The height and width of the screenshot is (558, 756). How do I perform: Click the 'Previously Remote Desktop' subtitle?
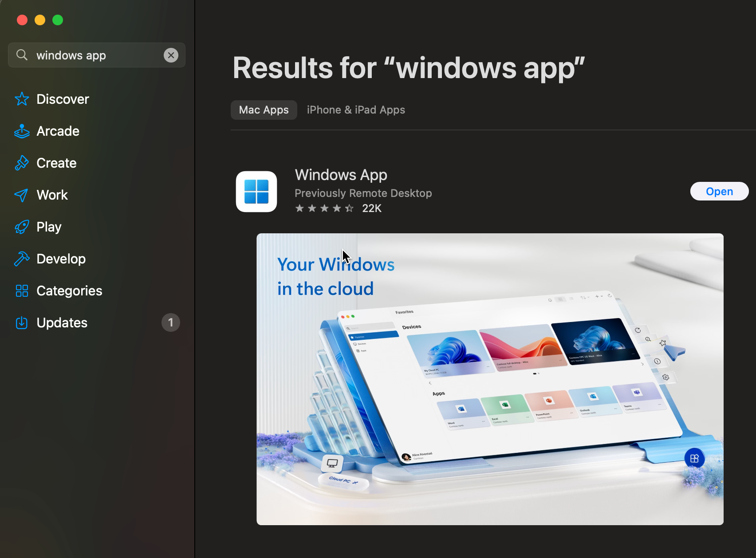[x=363, y=193]
